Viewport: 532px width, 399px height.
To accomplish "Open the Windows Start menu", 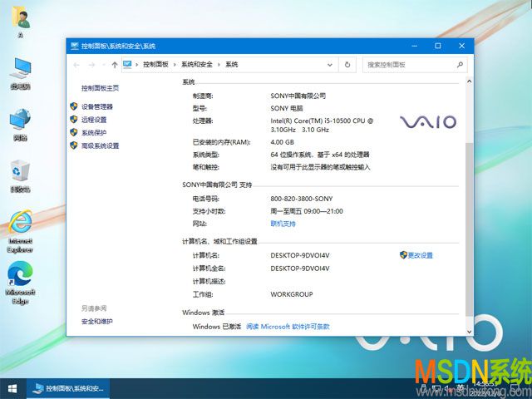I will [x=12, y=388].
